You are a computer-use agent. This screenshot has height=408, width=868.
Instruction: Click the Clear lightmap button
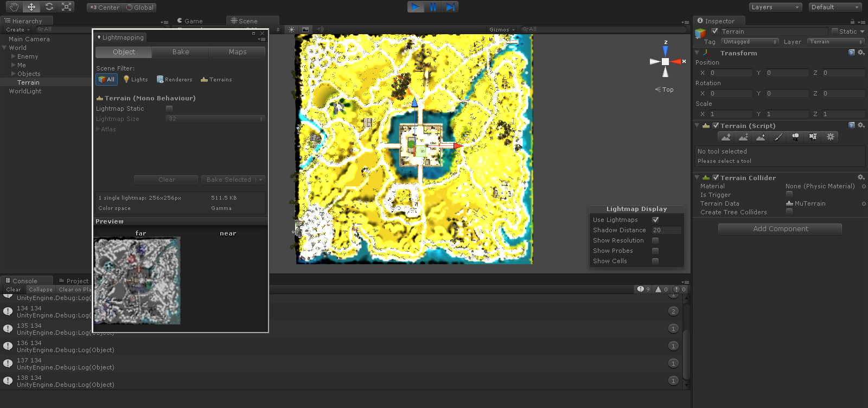coord(167,180)
